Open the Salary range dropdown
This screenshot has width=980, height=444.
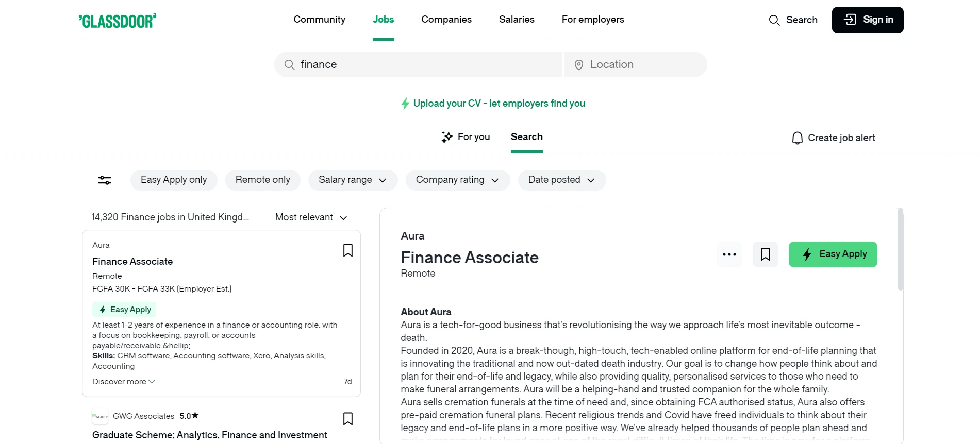[x=353, y=180]
